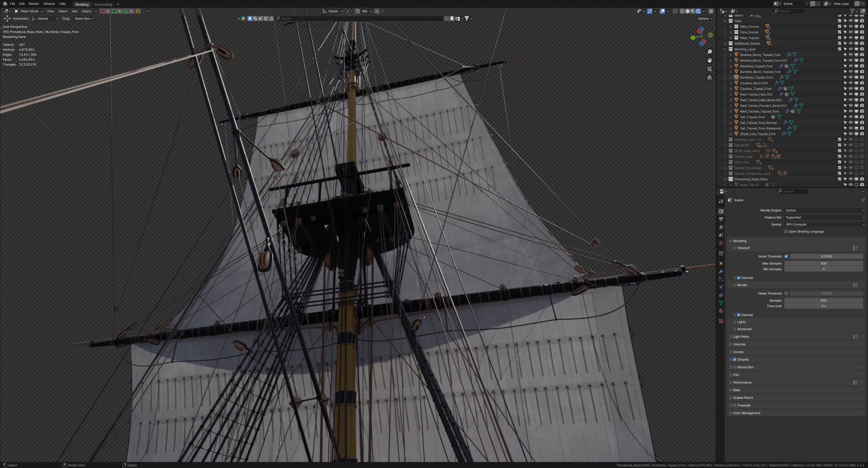868x468 pixels.
Task: Enable the Motion Blur checkbox
Action: (735, 367)
